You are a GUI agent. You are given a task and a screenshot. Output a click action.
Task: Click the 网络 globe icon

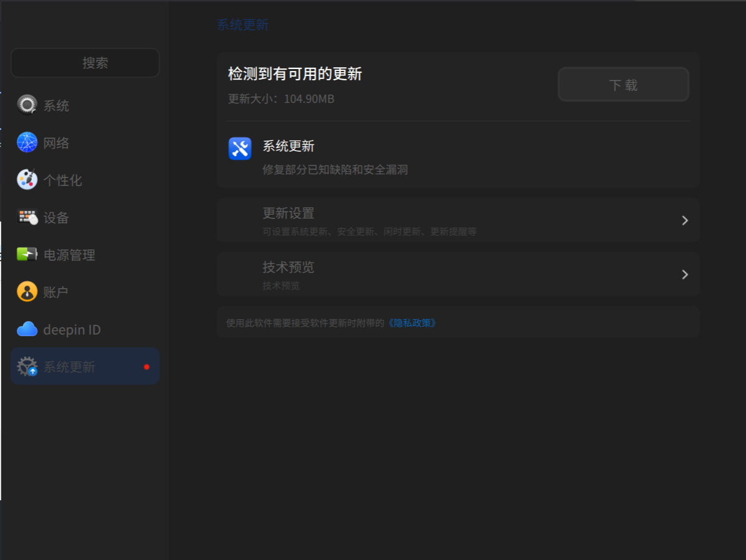pos(27,142)
